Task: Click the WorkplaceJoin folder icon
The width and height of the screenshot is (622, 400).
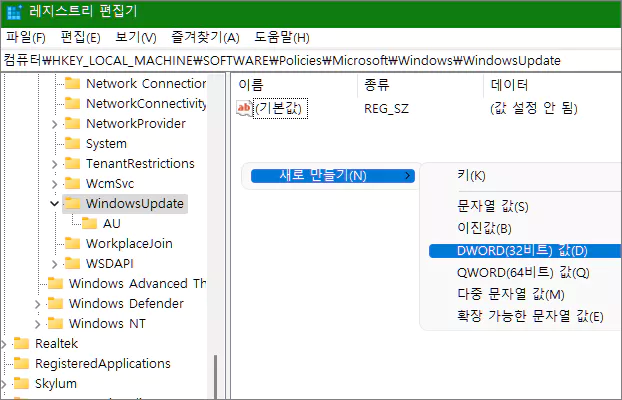Action: pos(73,243)
